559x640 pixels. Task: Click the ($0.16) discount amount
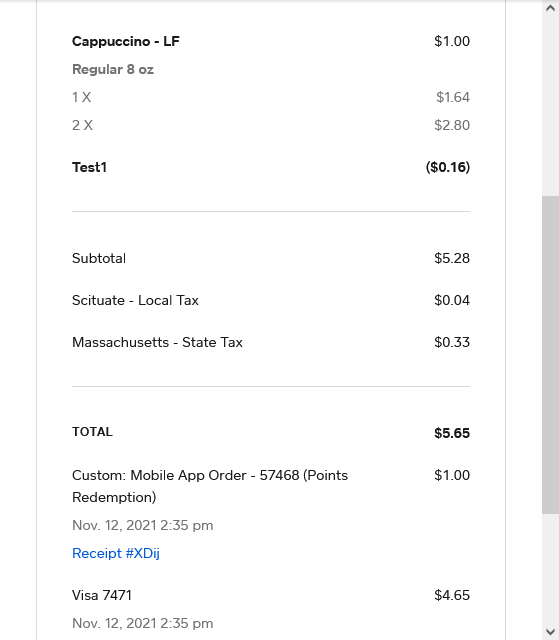click(x=448, y=167)
